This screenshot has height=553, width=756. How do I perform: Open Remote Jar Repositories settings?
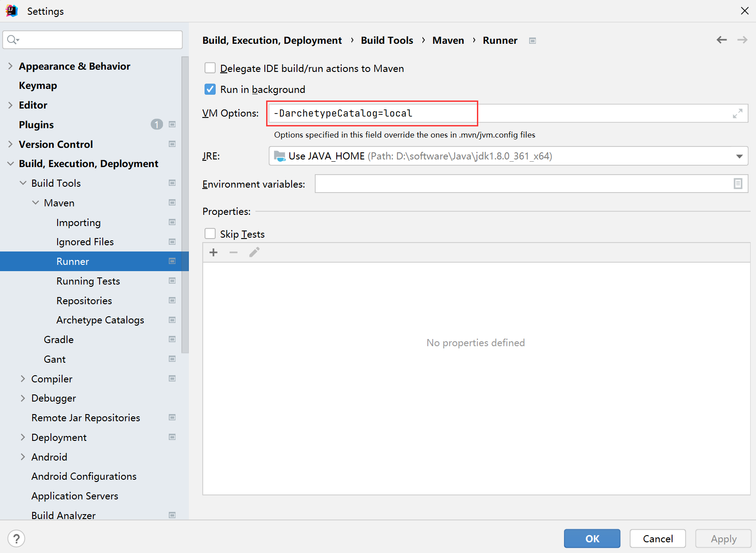click(86, 418)
